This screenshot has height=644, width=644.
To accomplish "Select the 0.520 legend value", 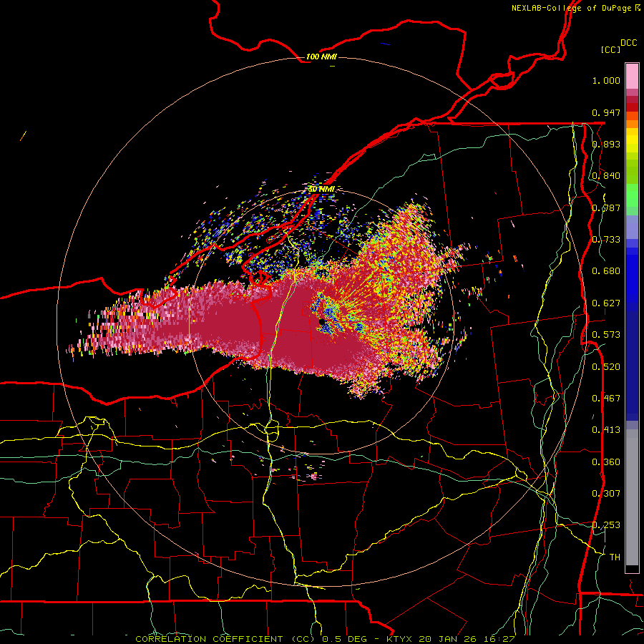I will (x=606, y=367).
